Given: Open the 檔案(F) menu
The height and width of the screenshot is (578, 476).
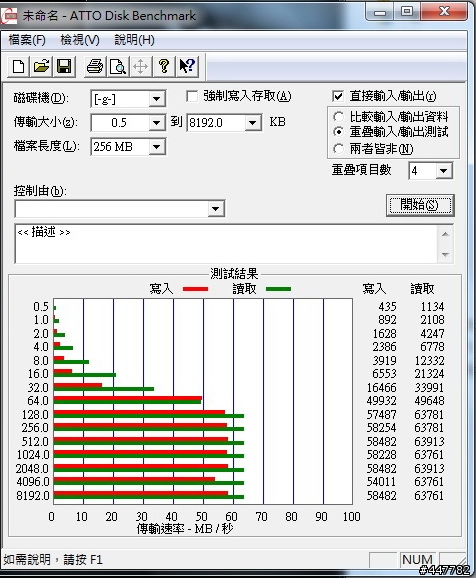Looking at the screenshot, I should 27,40.
